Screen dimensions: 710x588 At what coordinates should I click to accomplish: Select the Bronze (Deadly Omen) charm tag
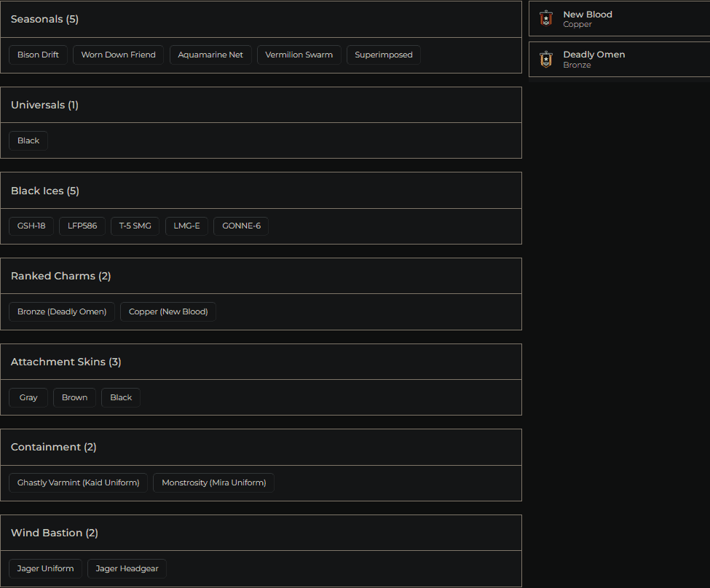62,312
